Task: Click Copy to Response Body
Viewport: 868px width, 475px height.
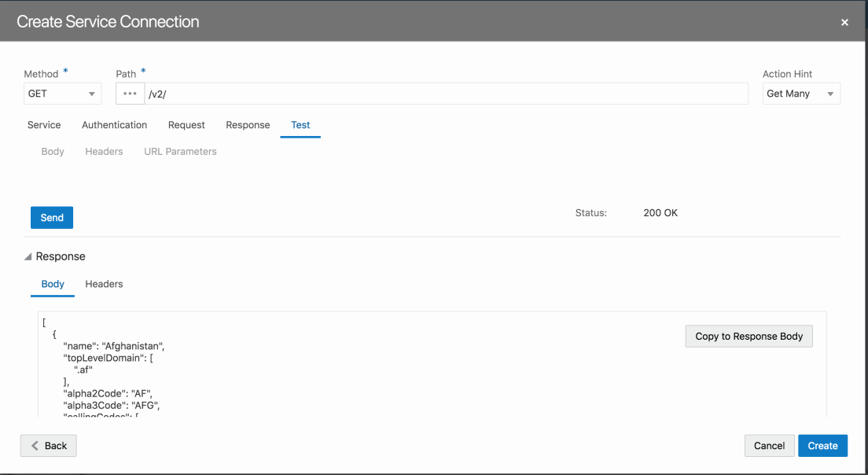Action: point(748,336)
